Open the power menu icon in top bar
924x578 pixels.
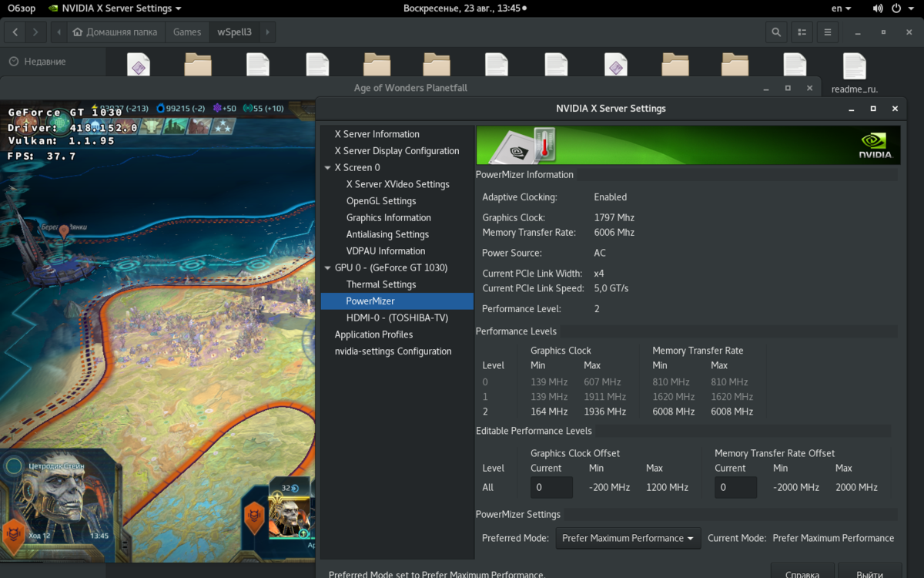[896, 8]
